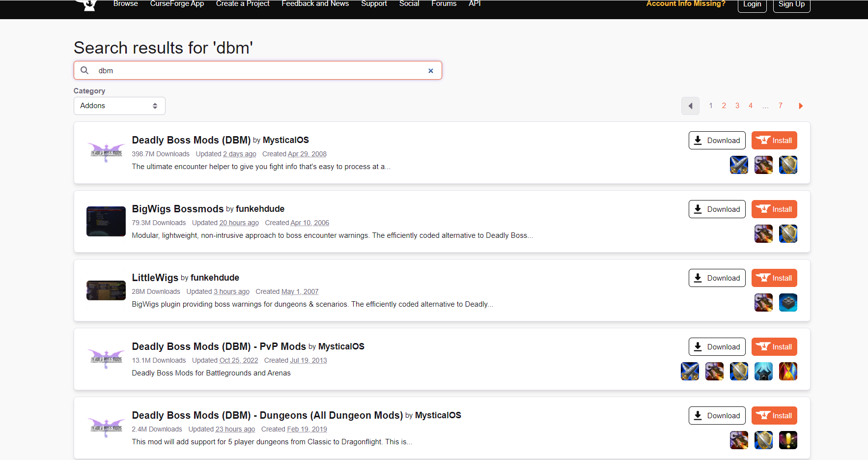Screen dimensions: 868x460
Task: Open Create a Project in top navigation
Action: (x=243, y=4)
